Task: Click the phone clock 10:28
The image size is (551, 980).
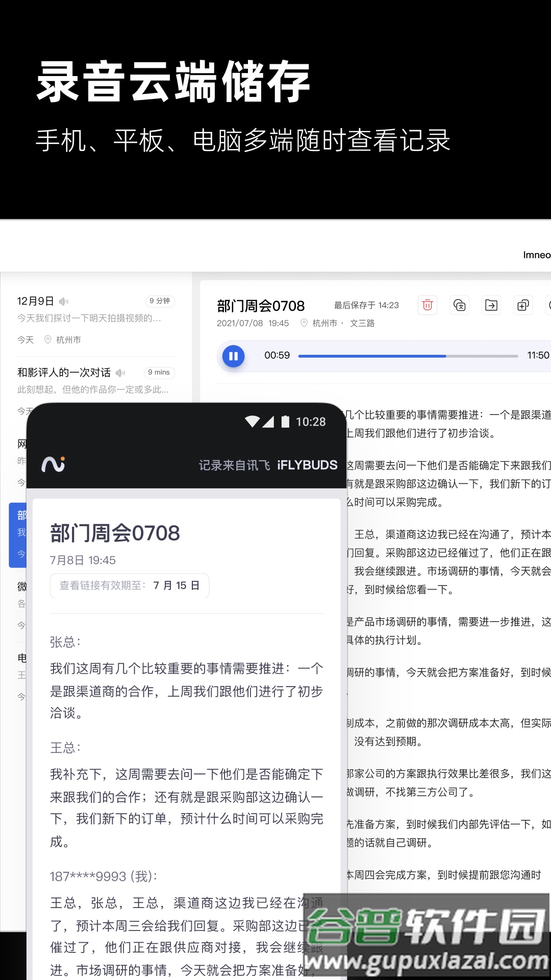Action: pyautogui.click(x=311, y=422)
